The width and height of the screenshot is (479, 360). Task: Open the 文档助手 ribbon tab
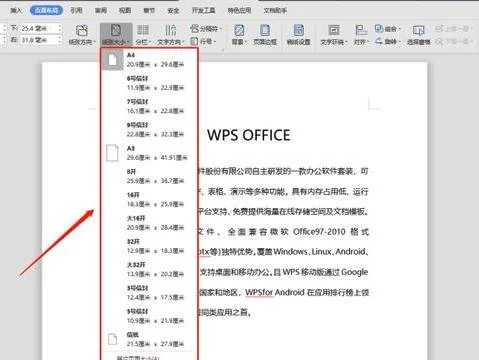click(x=275, y=10)
